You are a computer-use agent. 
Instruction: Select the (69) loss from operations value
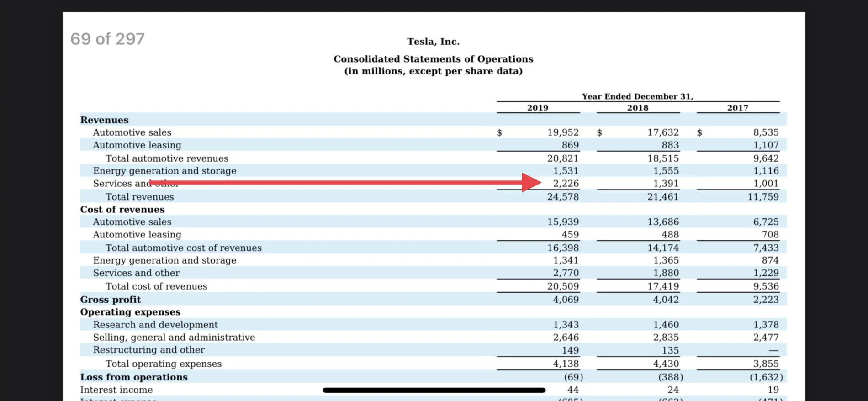(573, 377)
